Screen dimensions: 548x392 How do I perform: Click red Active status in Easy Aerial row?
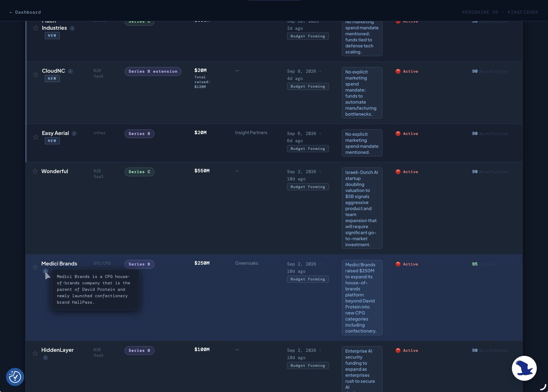click(x=407, y=134)
